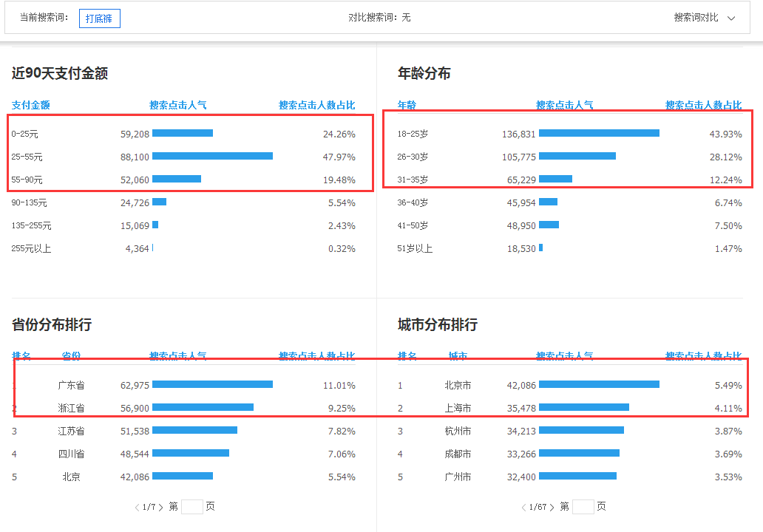Click the 城市 column header
The height and width of the screenshot is (532, 763).
tap(458, 356)
